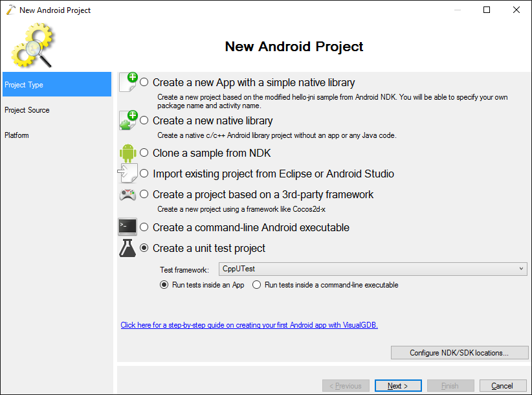Click the disabled Finish button
The height and width of the screenshot is (395, 532).
pos(450,386)
